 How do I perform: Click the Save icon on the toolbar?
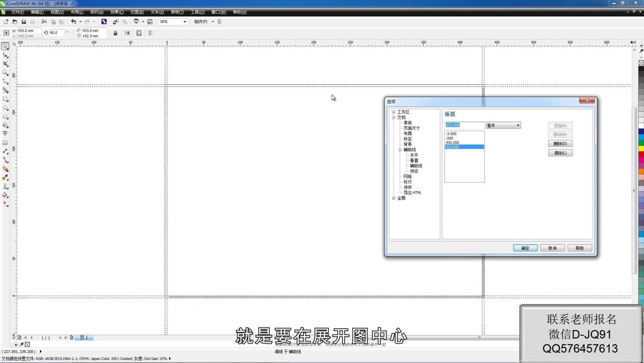24,21
